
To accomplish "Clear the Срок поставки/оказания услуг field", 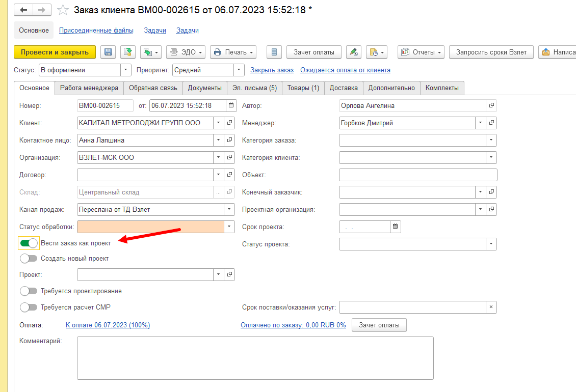I will point(491,307).
